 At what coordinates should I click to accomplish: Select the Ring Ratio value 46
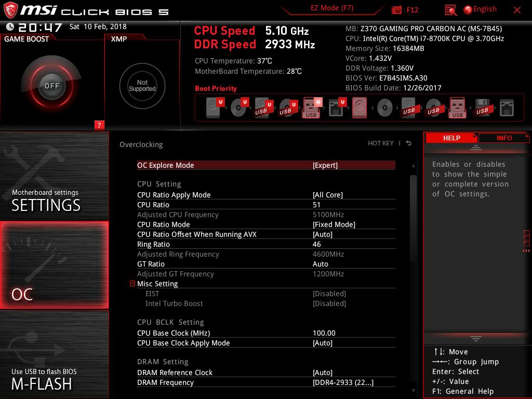316,244
